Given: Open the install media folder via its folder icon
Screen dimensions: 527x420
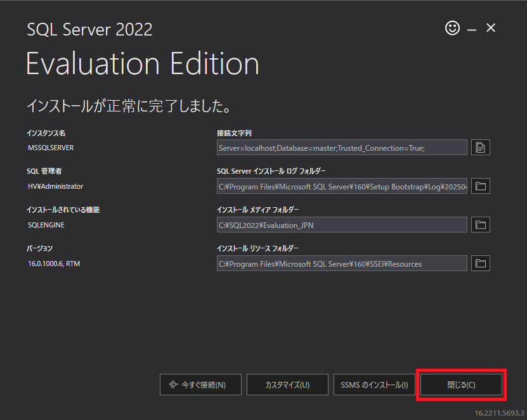Looking at the screenshot, I should point(481,225).
